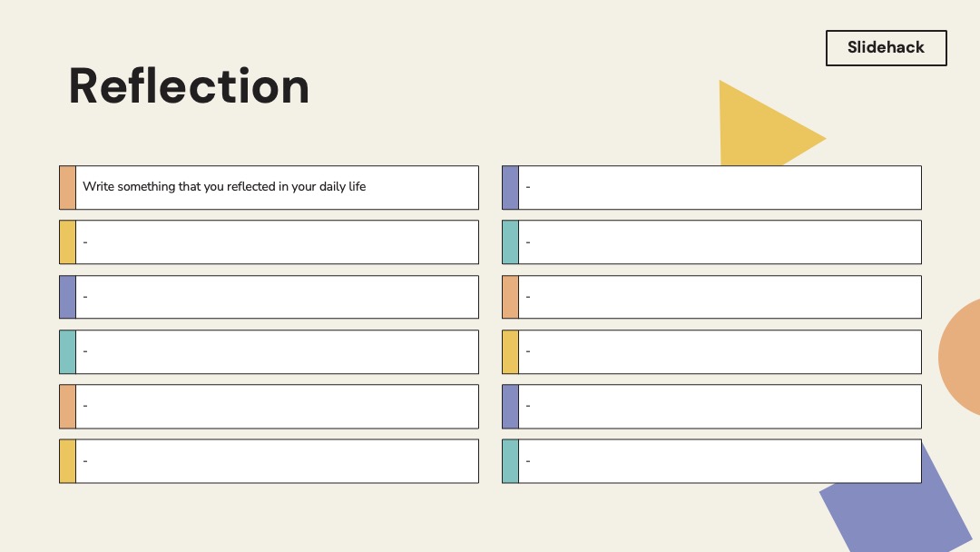The height and width of the screenshot is (552, 980).
Task: Click orange swatch beside first left row
Action: point(67,188)
